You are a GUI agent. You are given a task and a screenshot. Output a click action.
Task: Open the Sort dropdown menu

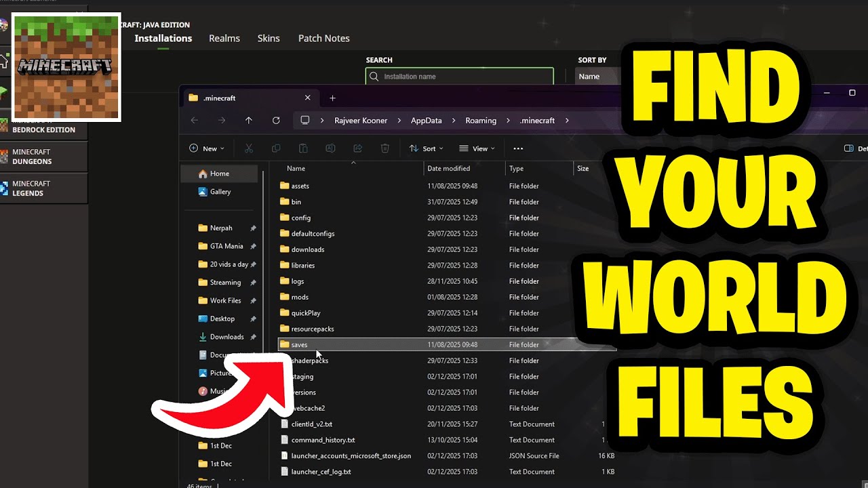click(427, 148)
